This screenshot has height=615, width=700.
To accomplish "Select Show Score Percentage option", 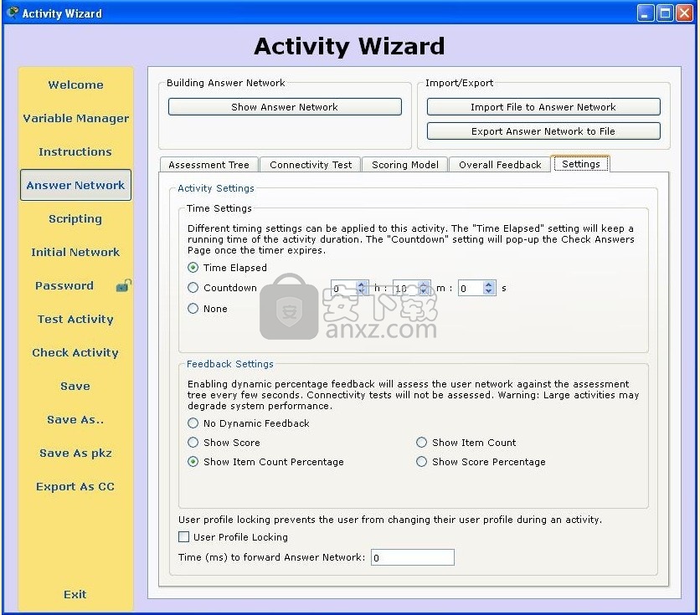I will 421,462.
